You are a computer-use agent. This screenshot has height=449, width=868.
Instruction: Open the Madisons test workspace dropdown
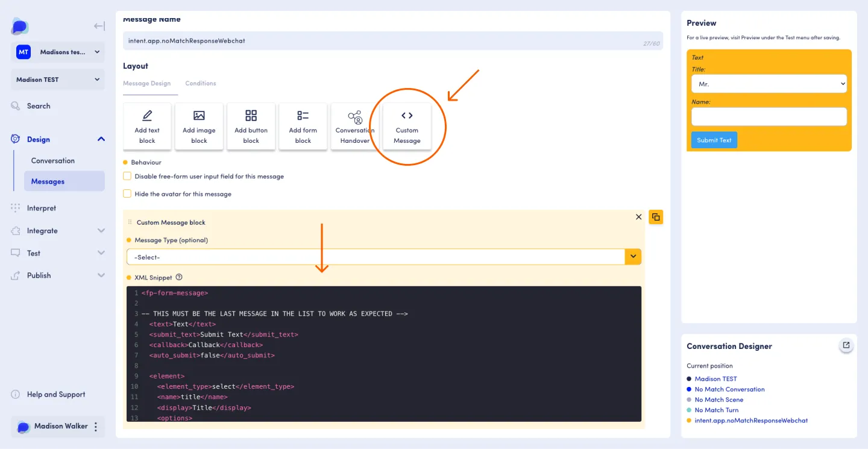point(58,52)
